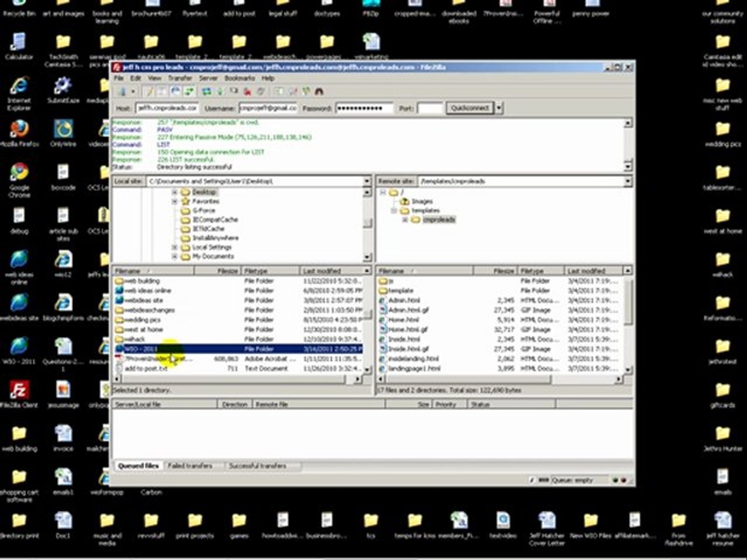Open the Site Manager dropdown arrow
Viewport: 747px width, 560px height.
(133, 92)
